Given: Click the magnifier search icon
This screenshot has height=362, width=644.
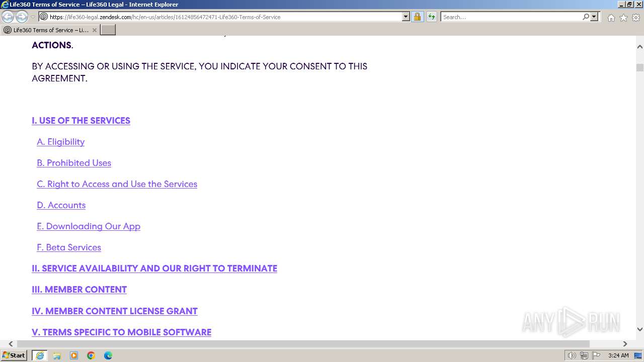Looking at the screenshot, I should [x=586, y=17].
